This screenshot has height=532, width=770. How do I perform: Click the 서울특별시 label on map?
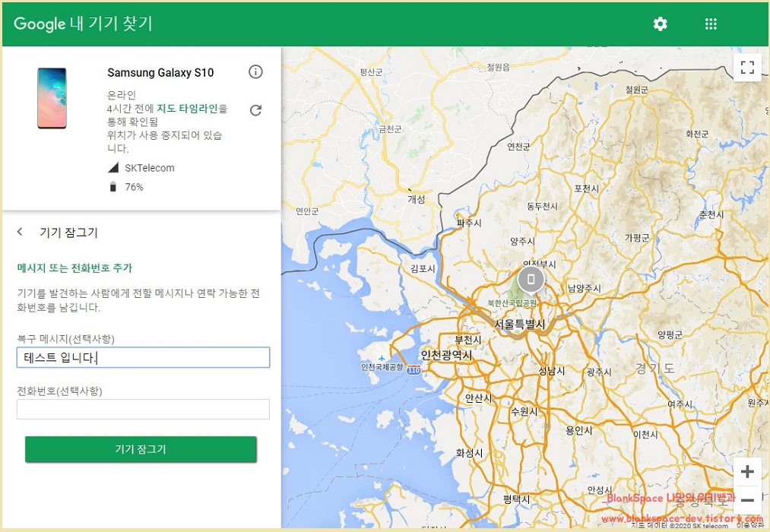[x=520, y=325]
